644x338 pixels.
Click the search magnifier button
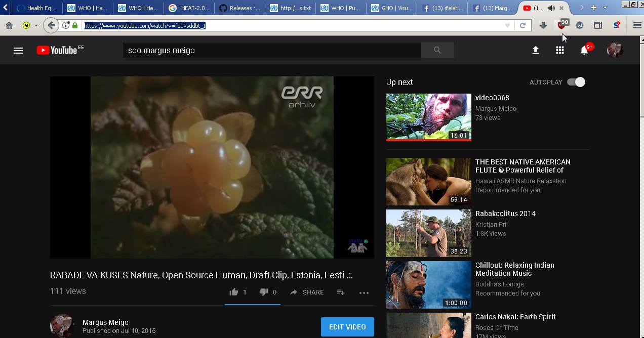point(437,50)
